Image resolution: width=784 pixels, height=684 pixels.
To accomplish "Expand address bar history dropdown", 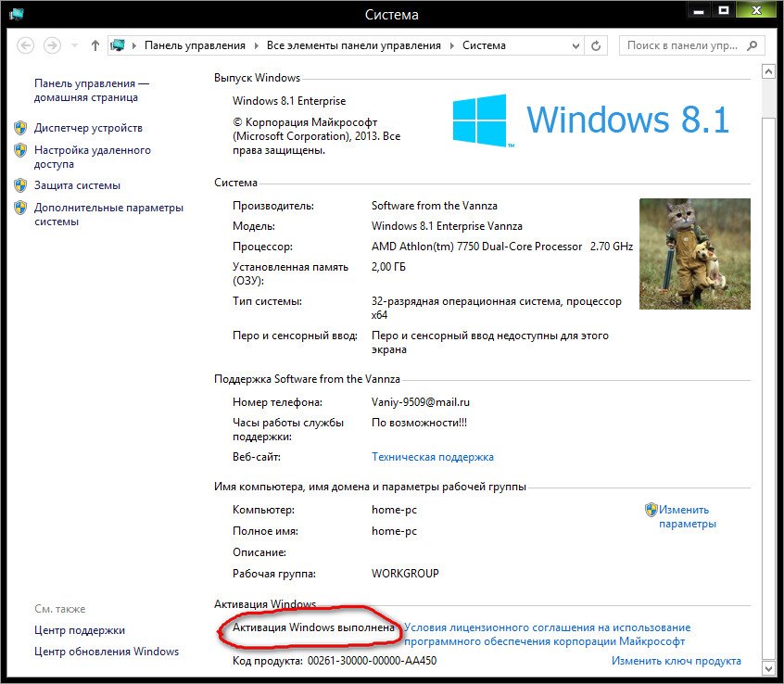I will click(575, 46).
